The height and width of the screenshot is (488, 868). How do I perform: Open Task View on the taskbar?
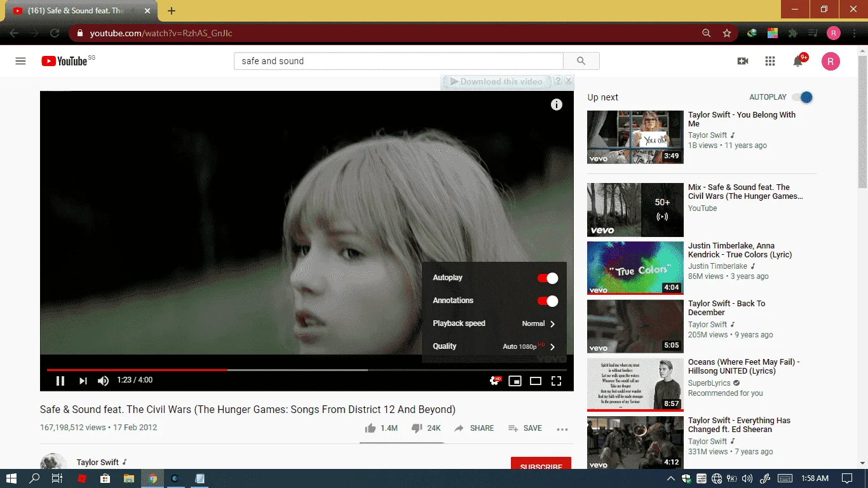pyautogui.click(x=57, y=478)
